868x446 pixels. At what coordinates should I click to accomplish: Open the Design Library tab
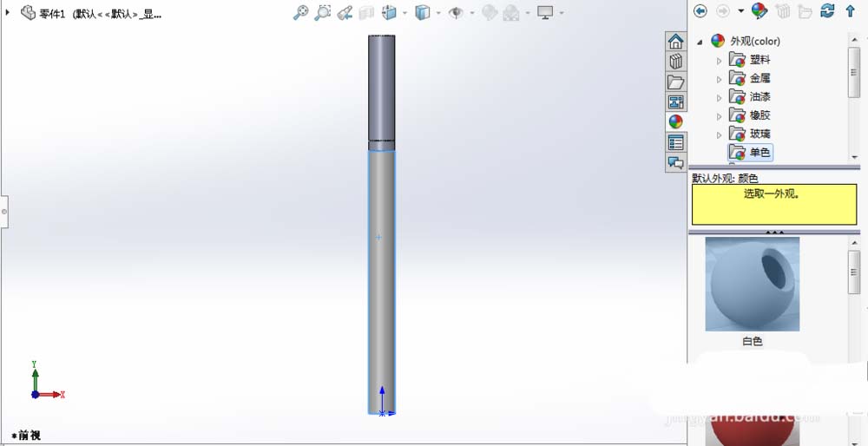[x=675, y=61]
